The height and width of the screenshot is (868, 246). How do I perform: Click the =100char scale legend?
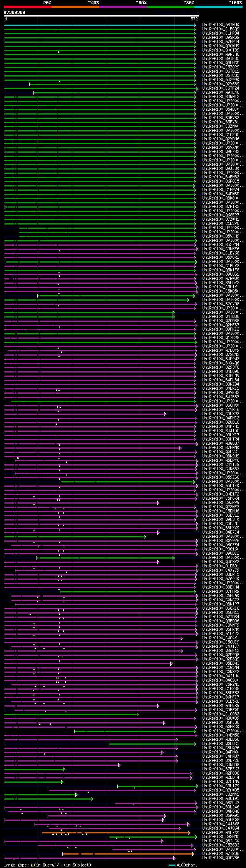point(183,865)
